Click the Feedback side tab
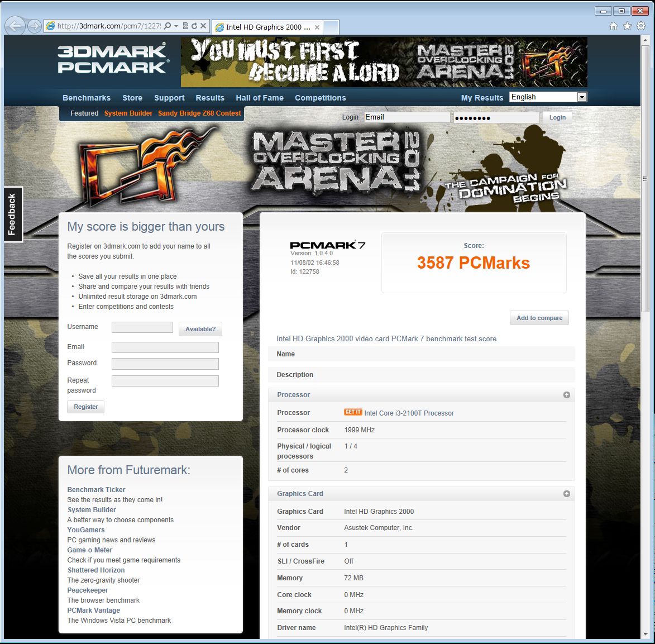This screenshot has height=644, width=655. pyautogui.click(x=12, y=214)
